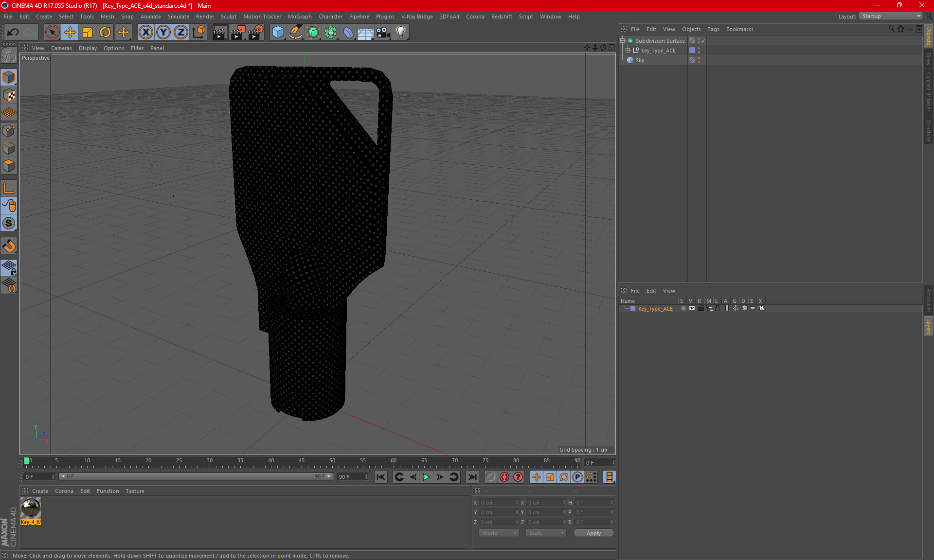Switch to Texture mode

pyautogui.click(x=9, y=95)
